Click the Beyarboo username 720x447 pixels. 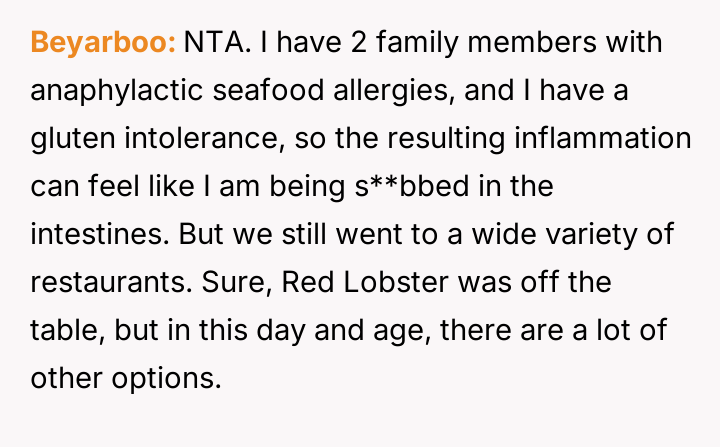click(104, 44)
